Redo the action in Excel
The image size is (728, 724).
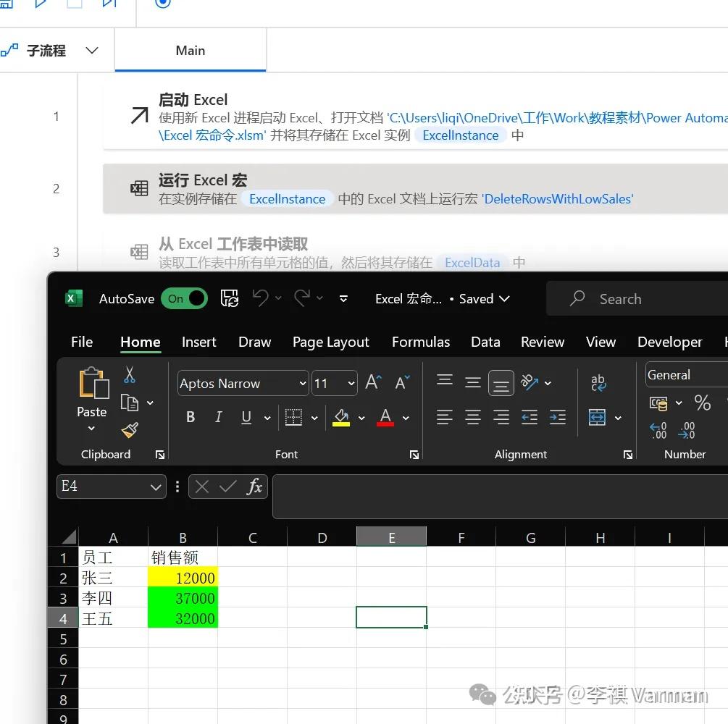pos(302,298)
